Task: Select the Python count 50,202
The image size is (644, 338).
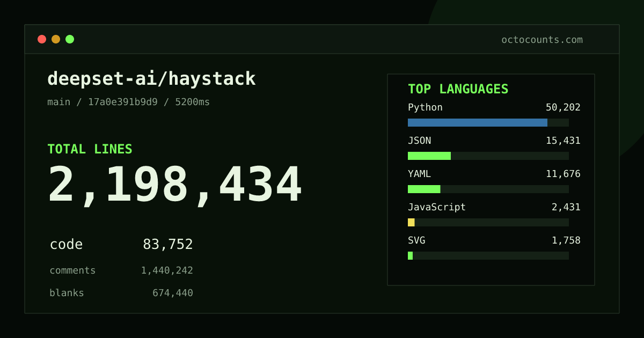Action: 563,107
